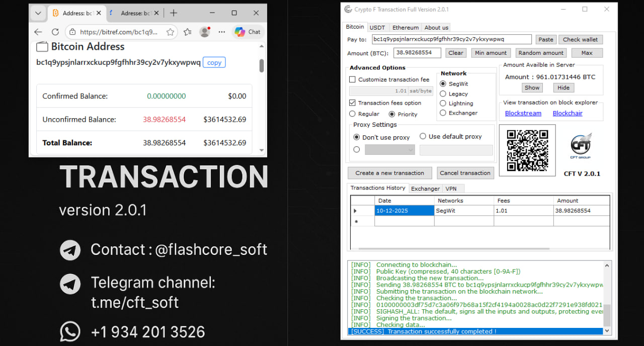Click the Pay to address field

coord(451,39)
